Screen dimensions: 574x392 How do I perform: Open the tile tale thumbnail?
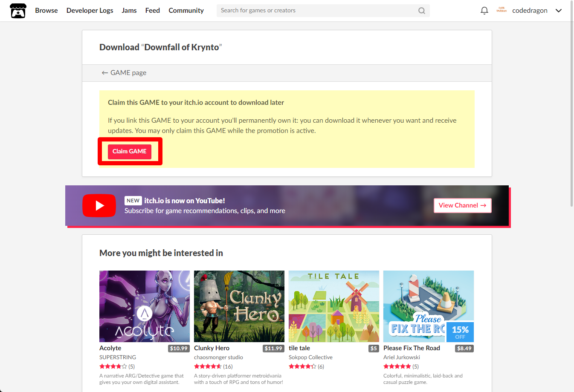[x=334, y=306]
